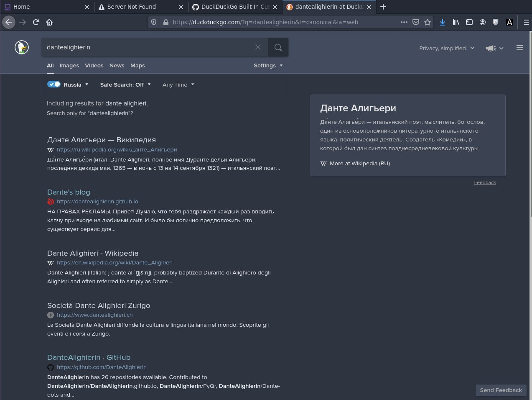The width and height of the screenshot is (532, 400).
Task: Open the Library icon in the toolbar
Action: click(456, 22)
